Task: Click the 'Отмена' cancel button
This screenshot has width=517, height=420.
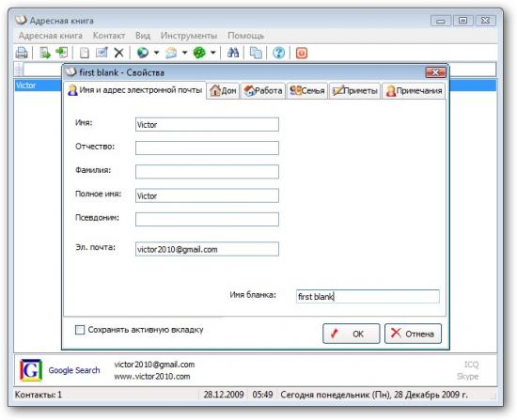Action: click(x=413, y=334)
